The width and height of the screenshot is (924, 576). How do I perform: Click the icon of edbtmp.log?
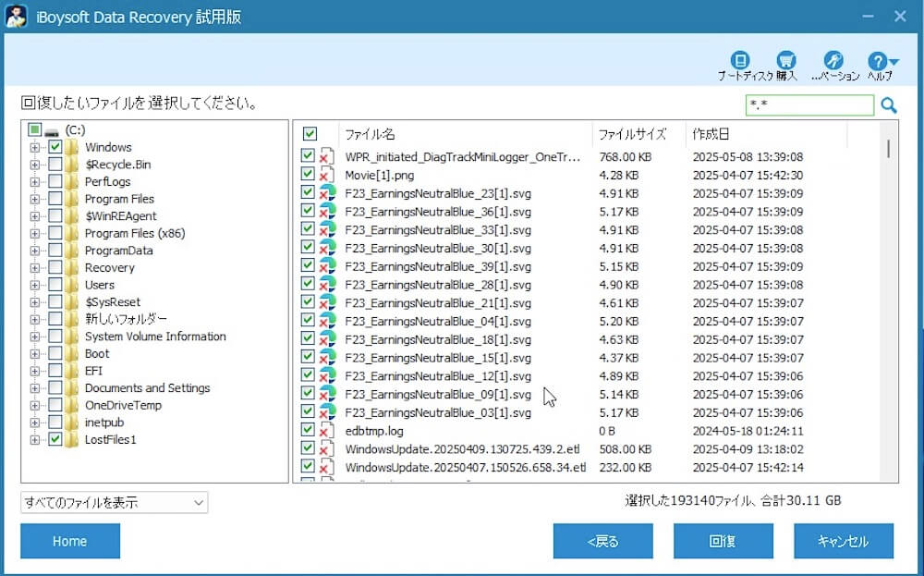(327, 431)
